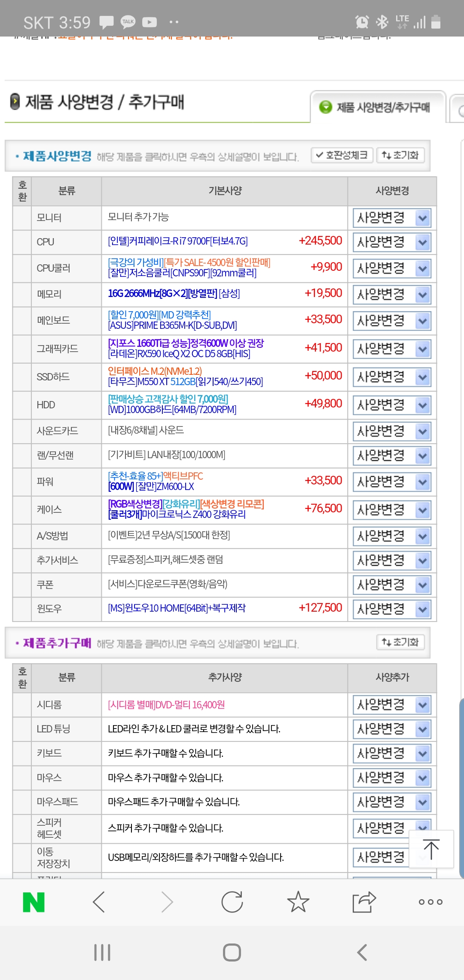Open 사양변경 dropdown for 메모리 row
Image resolution: width=464 pixels, height=980 pixels.
click(x=392, y=295)
